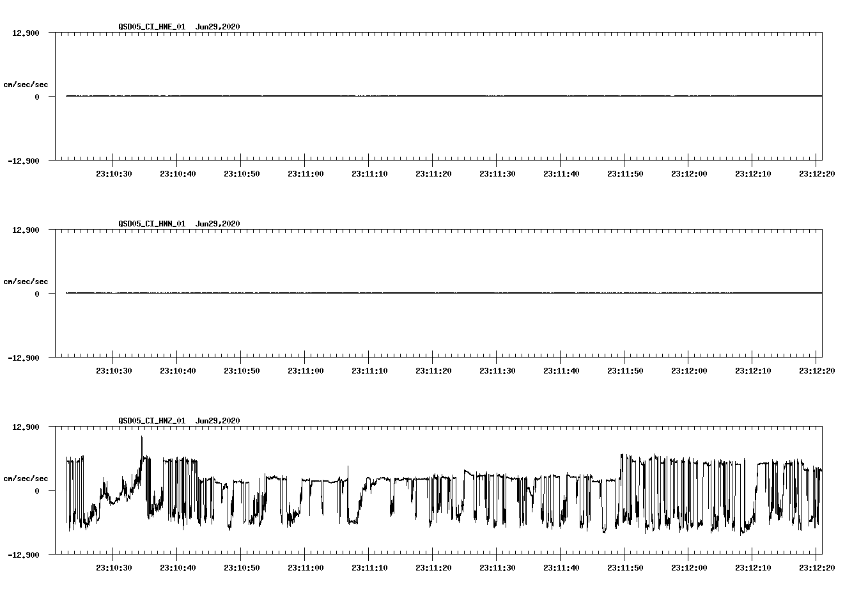Click the 23:12:10 time label under HNN plot
Screen dimensions: 868x591
[x=753, y=370]
